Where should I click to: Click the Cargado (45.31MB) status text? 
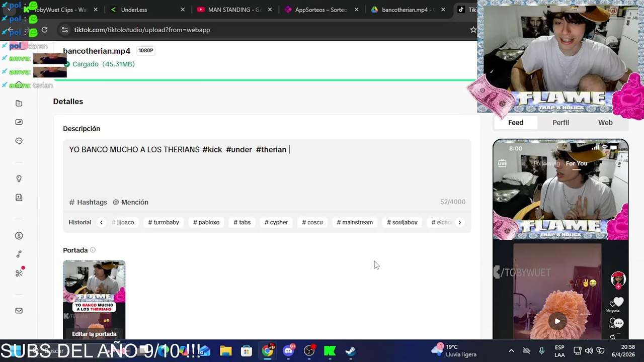pos(103,64)
